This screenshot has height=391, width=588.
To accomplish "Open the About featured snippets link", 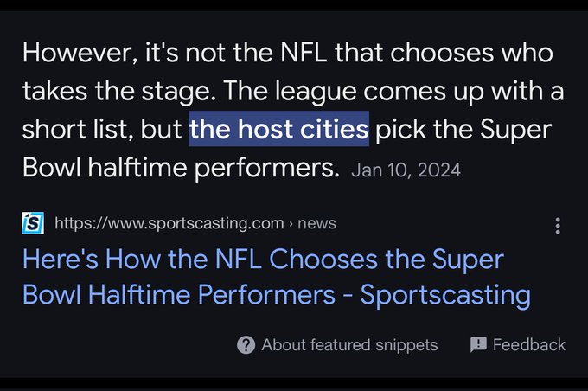I will click(349, 345).
